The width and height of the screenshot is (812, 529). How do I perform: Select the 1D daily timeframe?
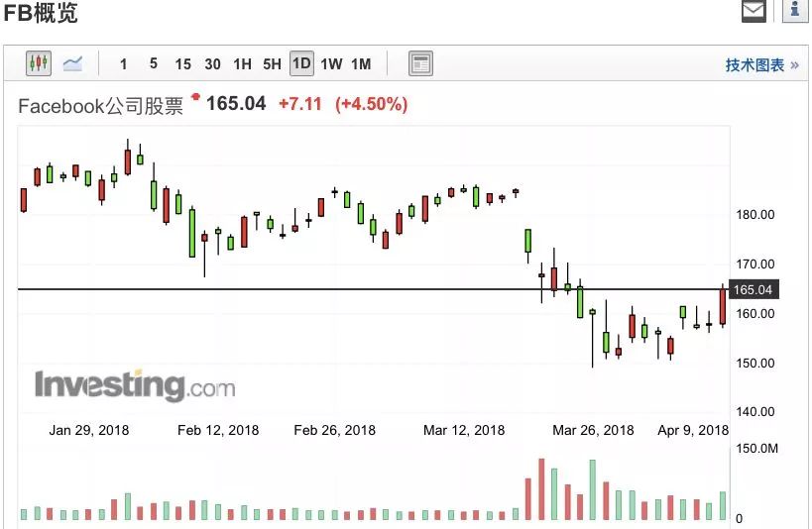[x=301, y=64]
